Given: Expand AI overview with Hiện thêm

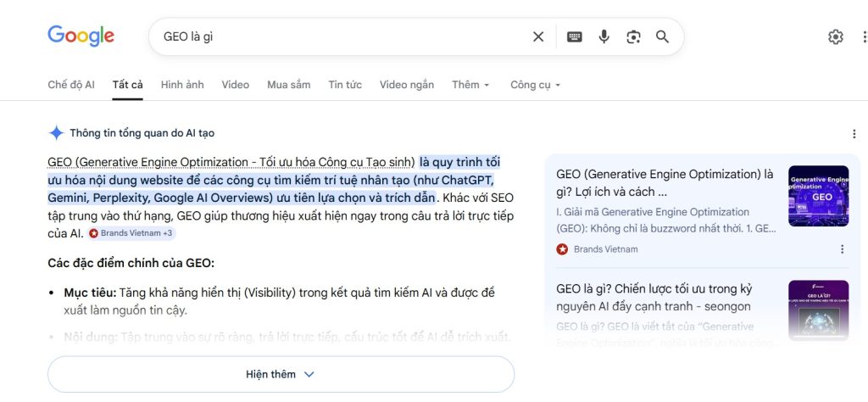Looking at the screenshot, I should pyautogui.click(x=281, y=374).
